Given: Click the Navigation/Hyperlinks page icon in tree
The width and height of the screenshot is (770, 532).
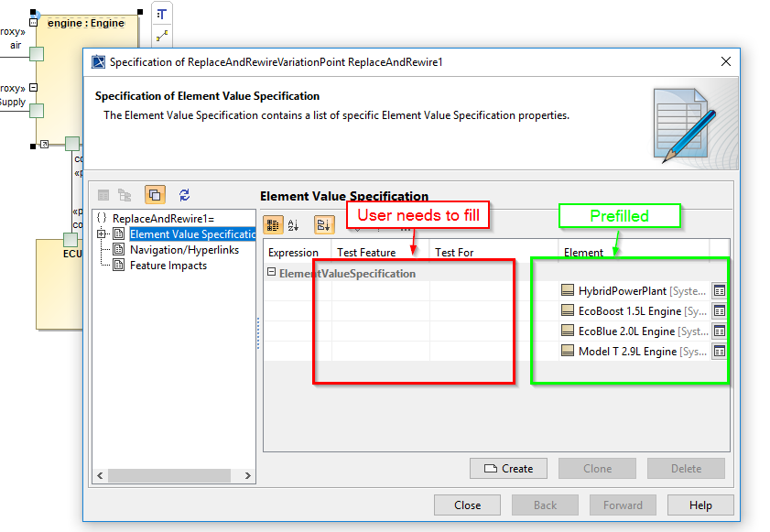Looking at the screenshot, I should point(119,250).
